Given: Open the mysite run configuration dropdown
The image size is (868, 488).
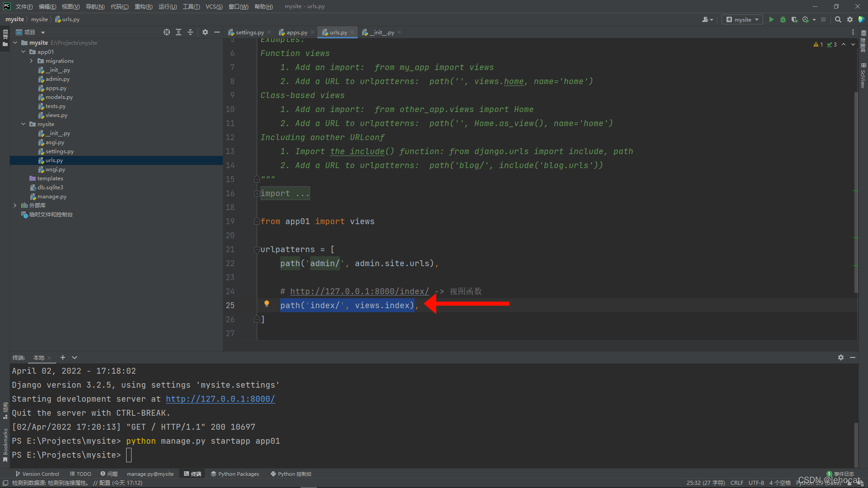Looking at the screenshot, I should [x=742, y=19].
